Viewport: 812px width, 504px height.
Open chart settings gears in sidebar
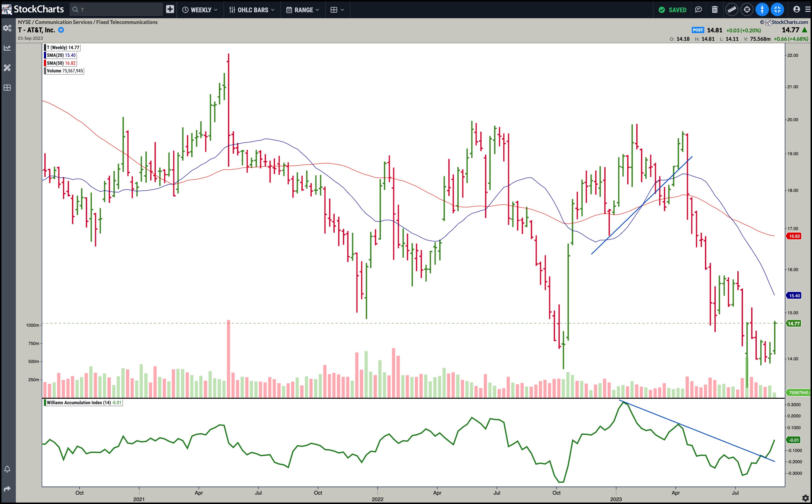7,28
